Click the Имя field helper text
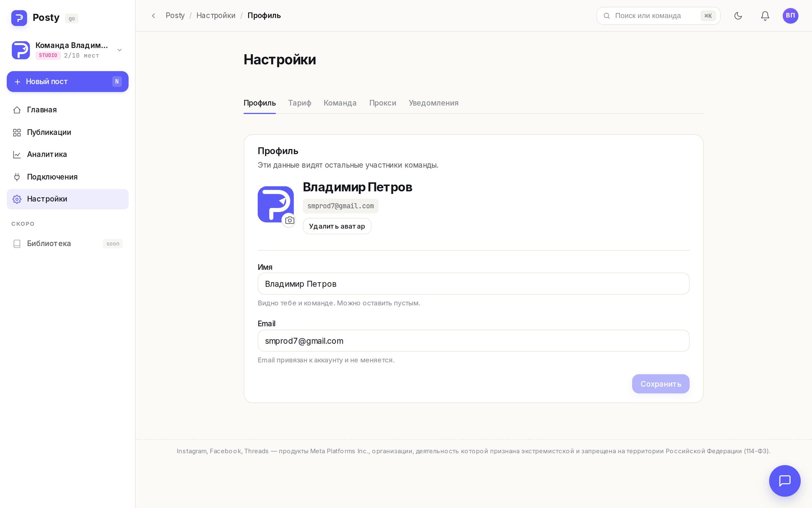 pos(339,303)
